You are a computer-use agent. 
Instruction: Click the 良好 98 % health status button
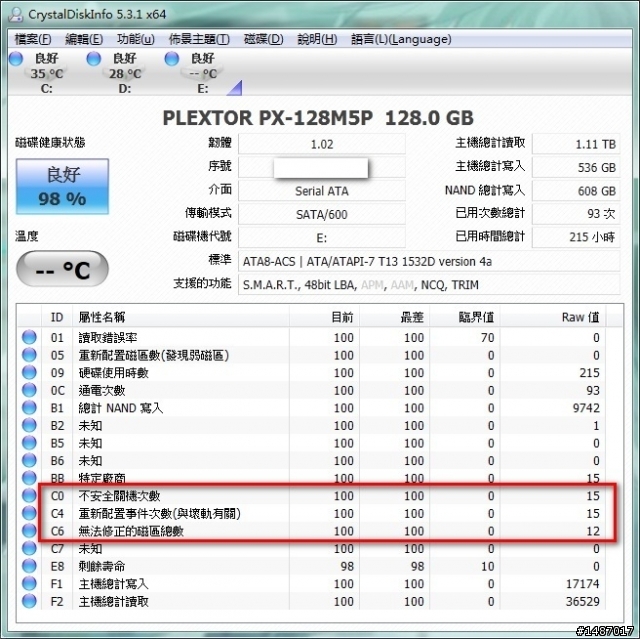[62, 186]
